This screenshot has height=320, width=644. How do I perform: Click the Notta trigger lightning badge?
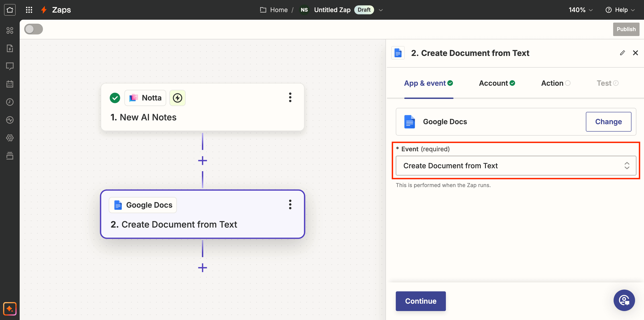(x=178, y=98)
